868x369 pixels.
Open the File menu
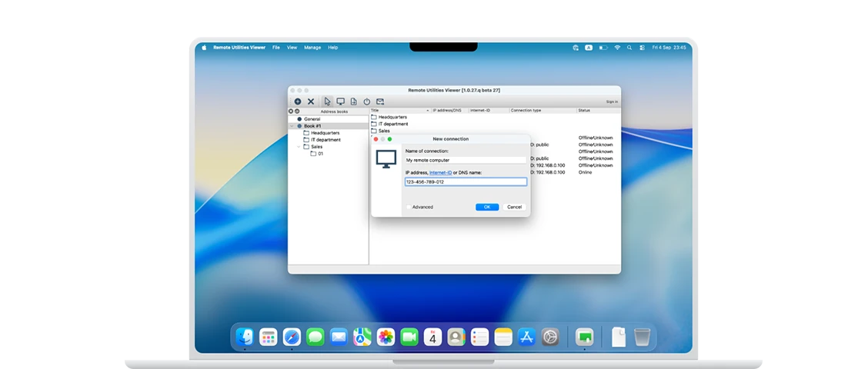[x=276, y=48]
